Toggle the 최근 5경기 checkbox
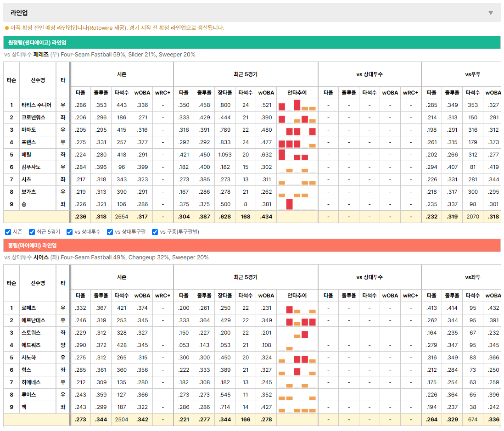 [x=32, y=232]
